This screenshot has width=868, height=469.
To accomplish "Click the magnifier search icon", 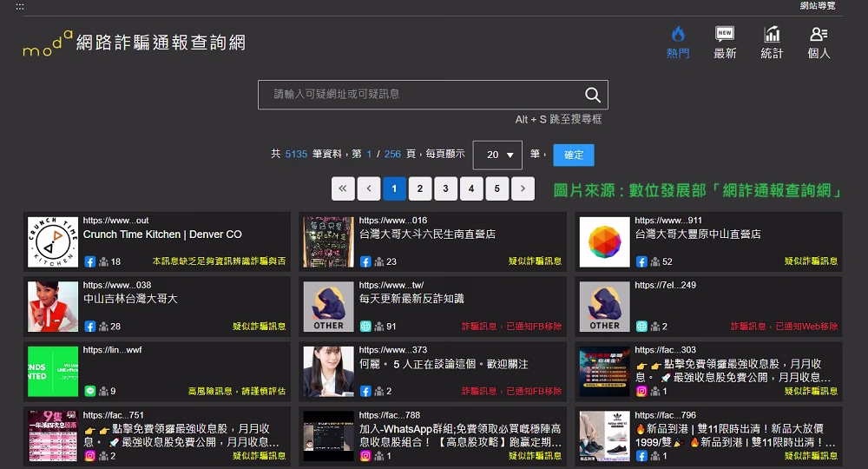I will [592, 95].
